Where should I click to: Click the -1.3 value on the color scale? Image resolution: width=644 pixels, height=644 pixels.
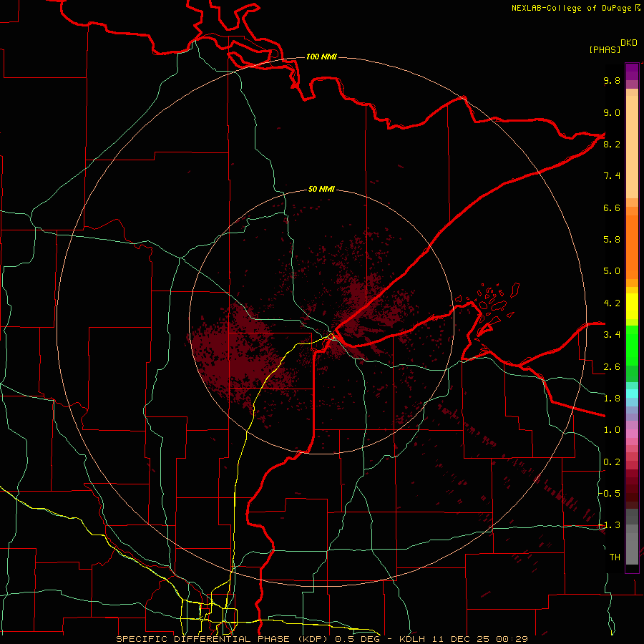pyautogui.click(x=610, y=526)
